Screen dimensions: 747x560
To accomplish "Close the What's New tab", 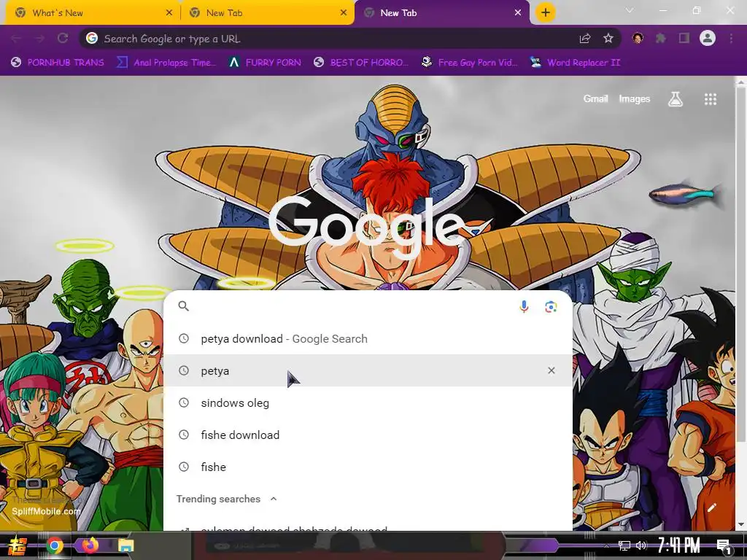I will click(x=169, y=13).
